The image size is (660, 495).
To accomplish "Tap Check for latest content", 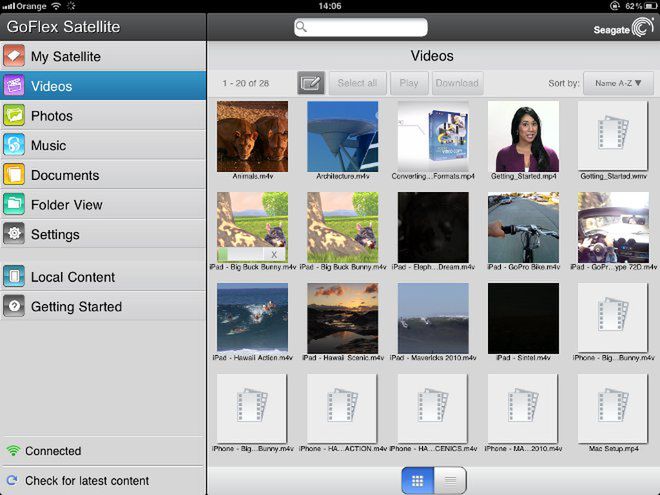I will point(87,481).
